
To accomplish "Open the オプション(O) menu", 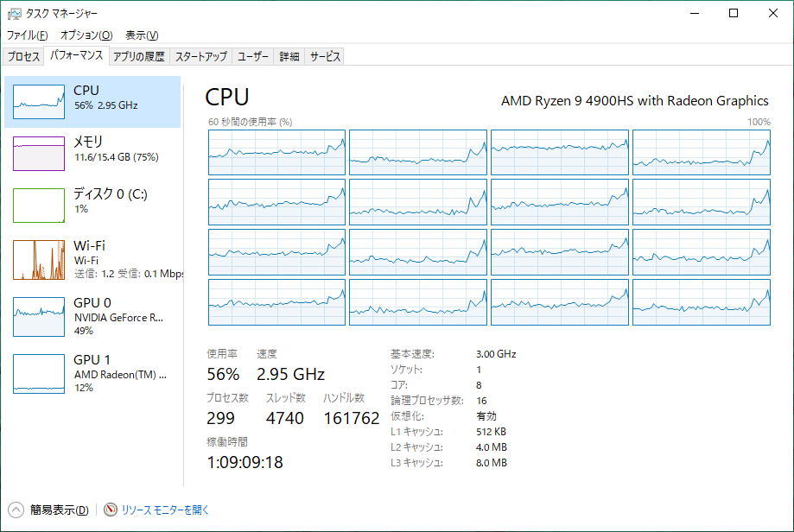I will click(86, 35).
